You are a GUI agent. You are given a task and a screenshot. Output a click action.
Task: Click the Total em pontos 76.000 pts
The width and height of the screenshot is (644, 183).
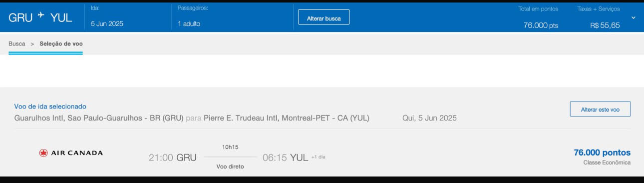[541, 25]
